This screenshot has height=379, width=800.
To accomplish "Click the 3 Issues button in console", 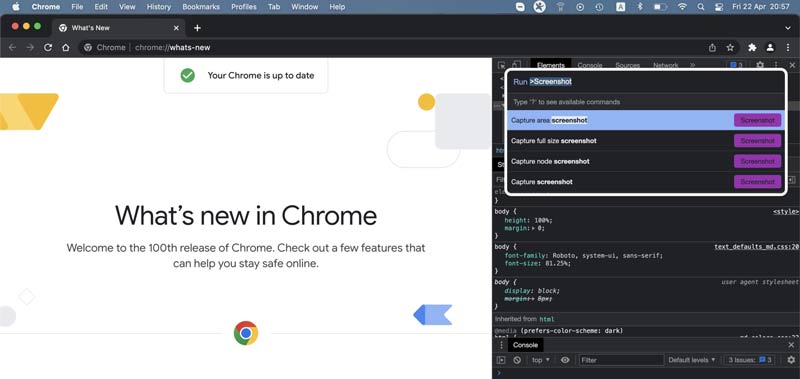I will pos(750,360).
